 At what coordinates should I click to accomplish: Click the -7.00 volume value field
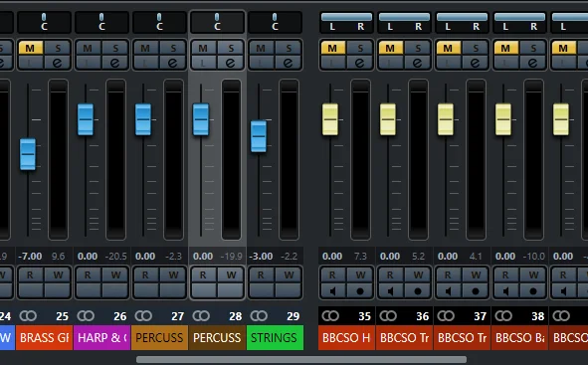click(31, 257)
